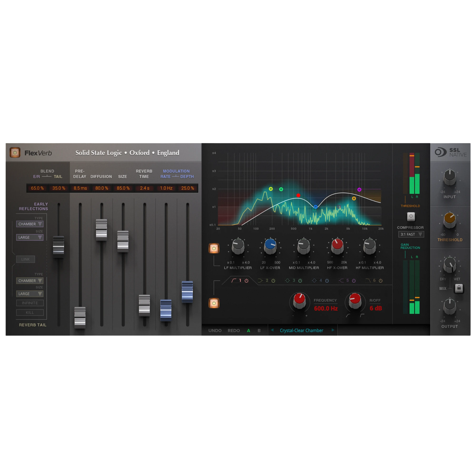476x476 pixels.
Task: Click the SSL Native logo
Action: (x=451, y=152)
